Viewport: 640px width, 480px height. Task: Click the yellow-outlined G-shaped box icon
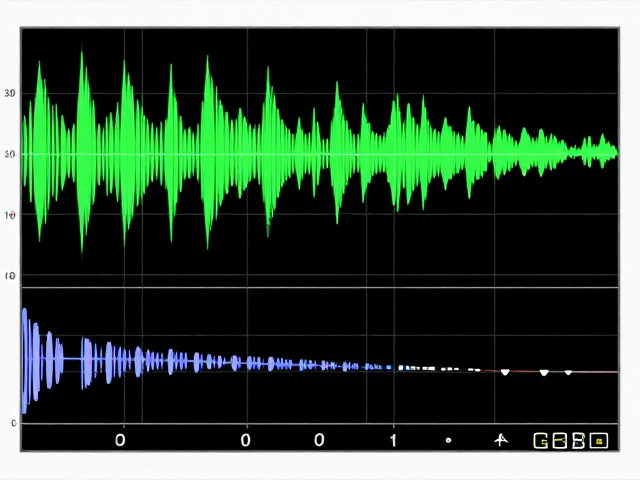click(541, 441)
